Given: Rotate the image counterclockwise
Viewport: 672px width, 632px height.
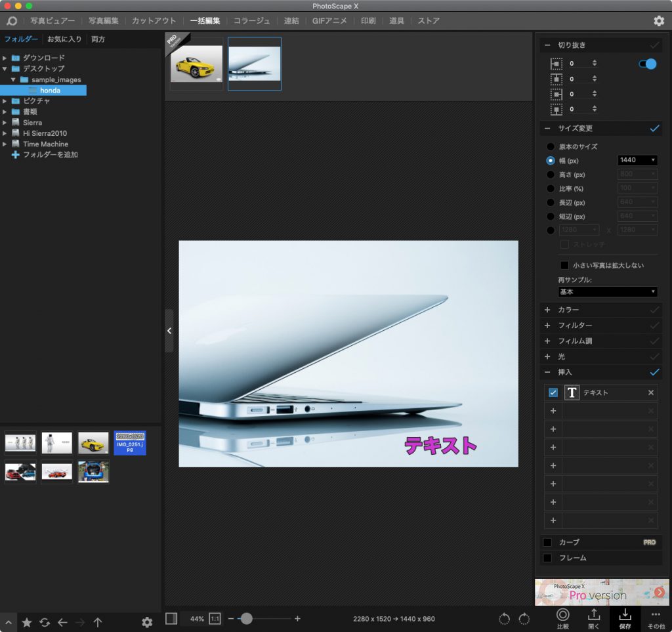Looking at the screenshot, I should (x=504, y=619).
